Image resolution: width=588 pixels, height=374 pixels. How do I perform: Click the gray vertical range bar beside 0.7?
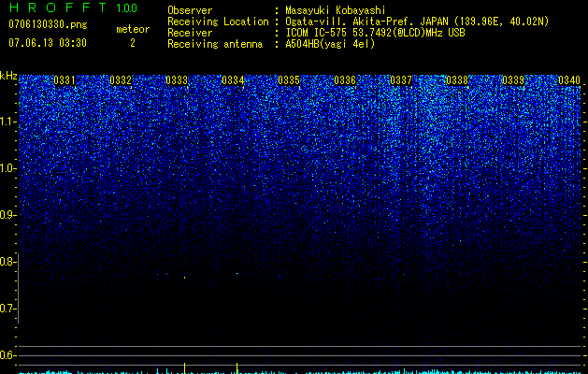click(18, 288)
